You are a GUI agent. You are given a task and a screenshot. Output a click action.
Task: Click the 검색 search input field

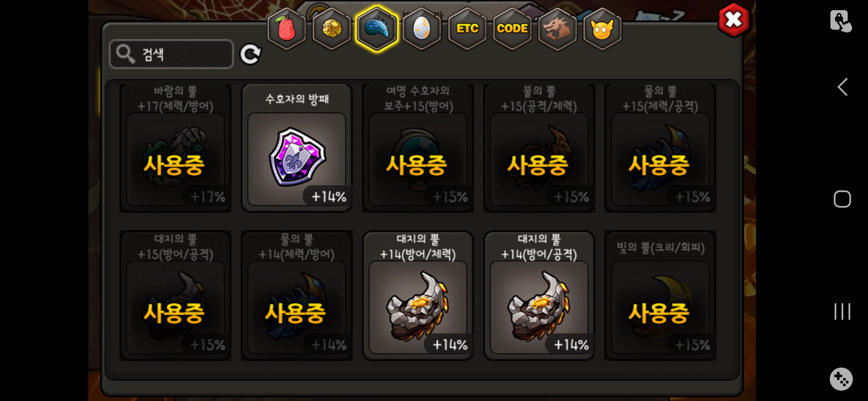coord(171,54)
